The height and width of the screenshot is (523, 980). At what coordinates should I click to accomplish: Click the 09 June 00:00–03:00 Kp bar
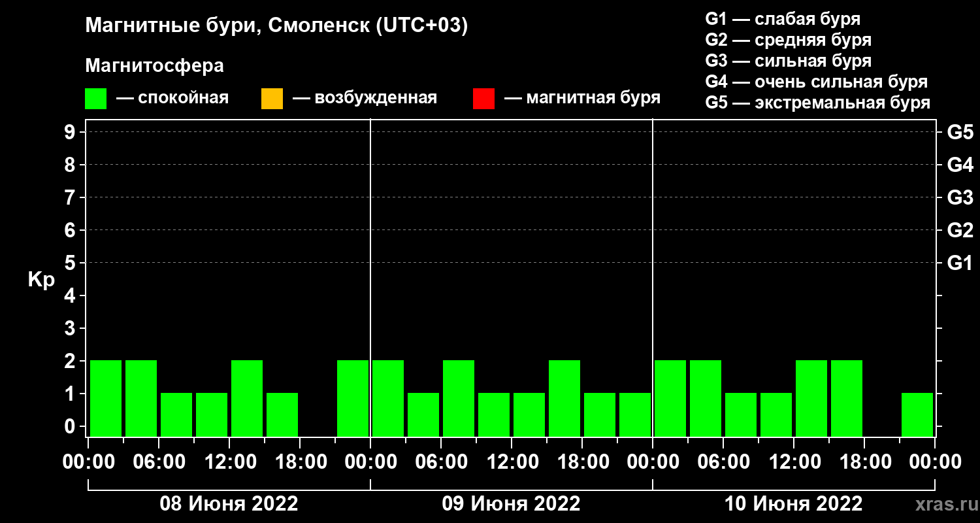[x=388, y=398]
